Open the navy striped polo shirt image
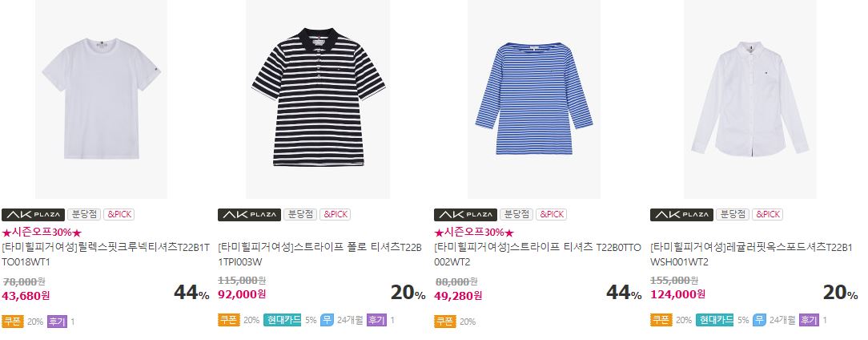This screenshot has height=340, width=868. click(x=318, y=99)
